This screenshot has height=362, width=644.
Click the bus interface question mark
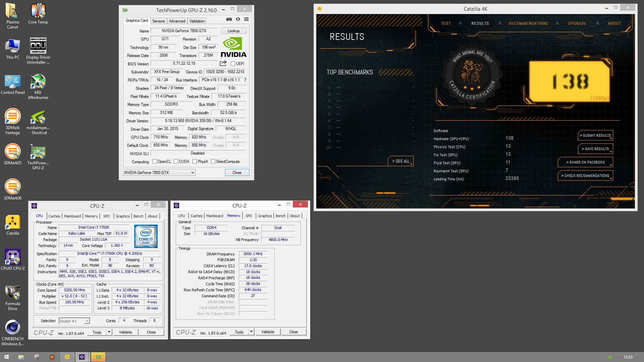[x=245, y=80]
